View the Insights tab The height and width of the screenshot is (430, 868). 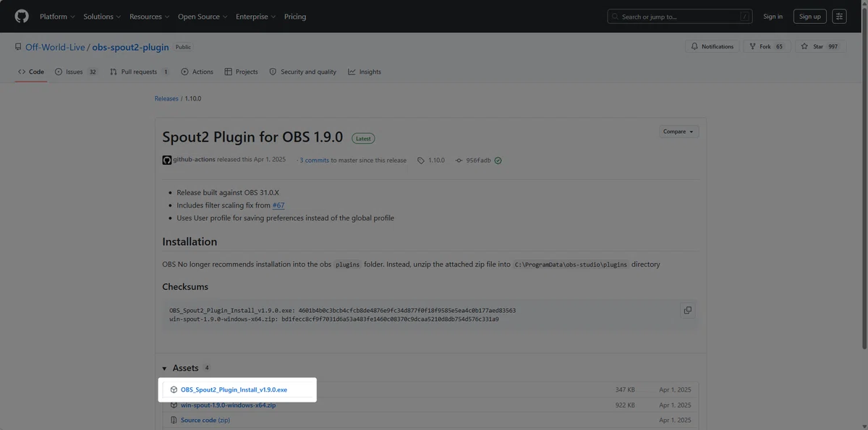(x=365, y=72)
